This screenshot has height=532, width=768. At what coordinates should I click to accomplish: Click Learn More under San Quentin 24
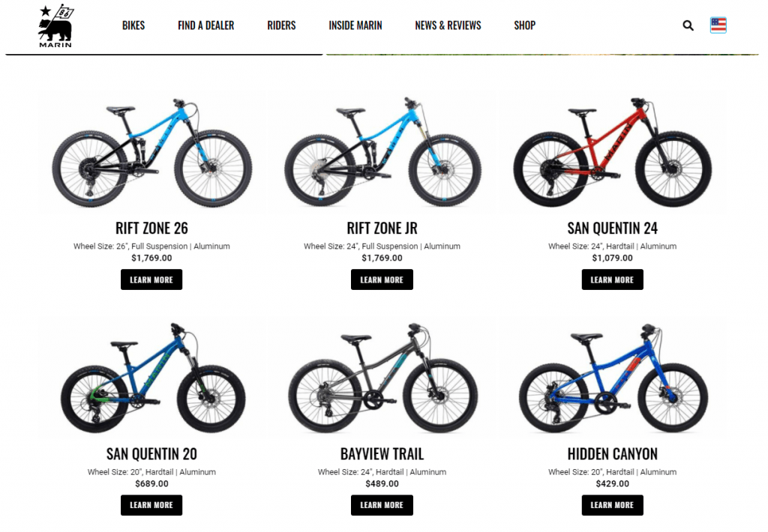612,279
